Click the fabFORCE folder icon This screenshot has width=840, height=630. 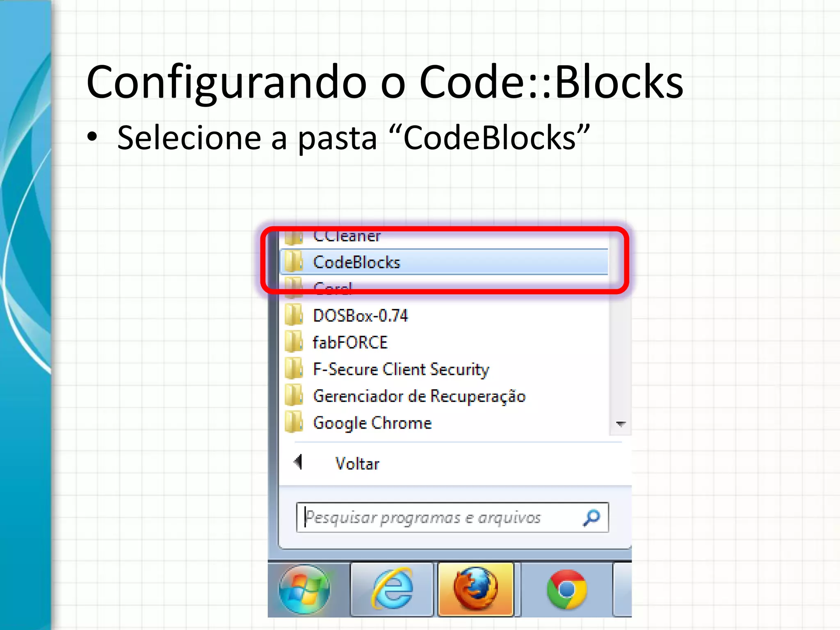294,342
